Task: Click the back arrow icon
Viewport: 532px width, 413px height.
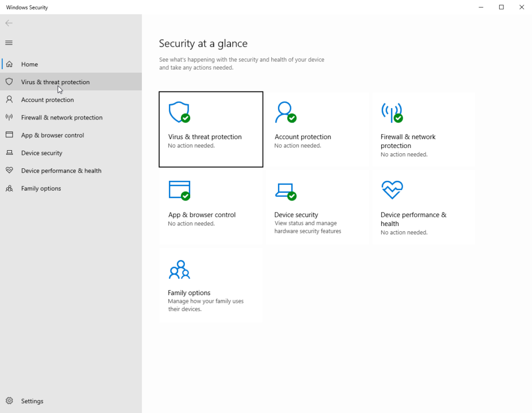Action: point(9,23)
